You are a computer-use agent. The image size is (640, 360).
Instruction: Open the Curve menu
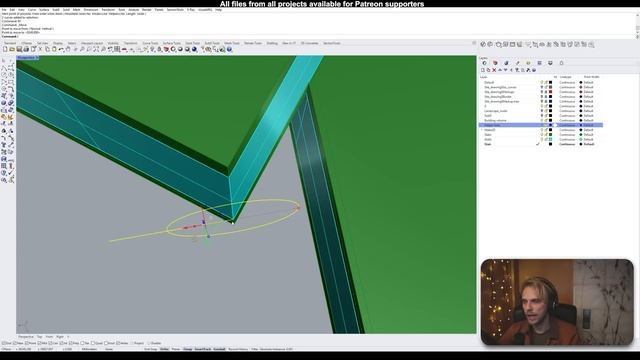(32, 9)
